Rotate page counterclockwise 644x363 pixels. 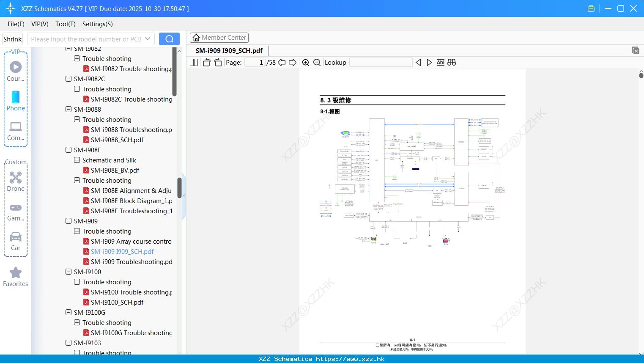[x=206, y=62]
